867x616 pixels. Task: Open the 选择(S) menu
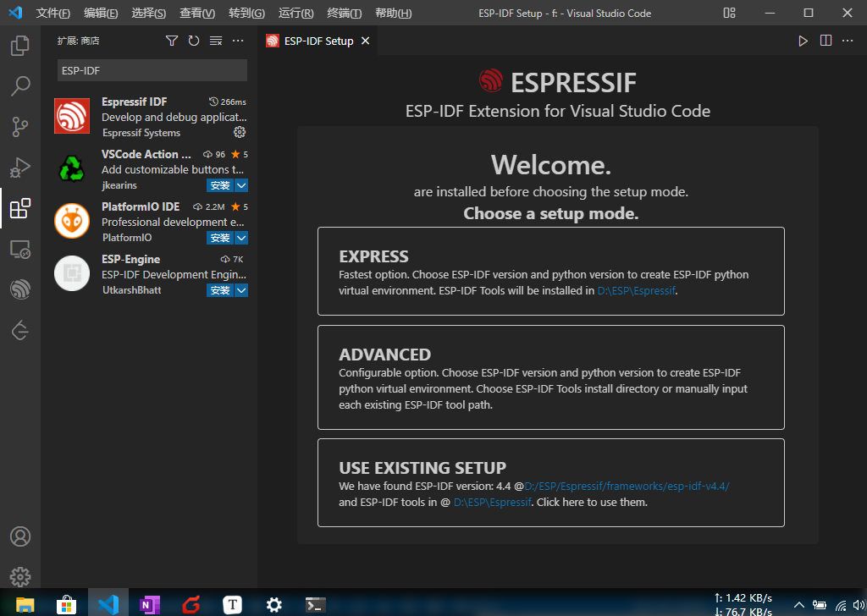click(148, 13)
